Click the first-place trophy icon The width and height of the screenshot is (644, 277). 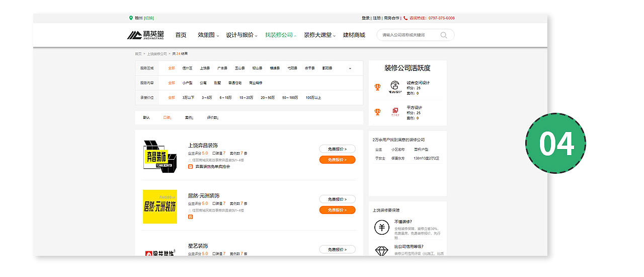tap(377, 87)
